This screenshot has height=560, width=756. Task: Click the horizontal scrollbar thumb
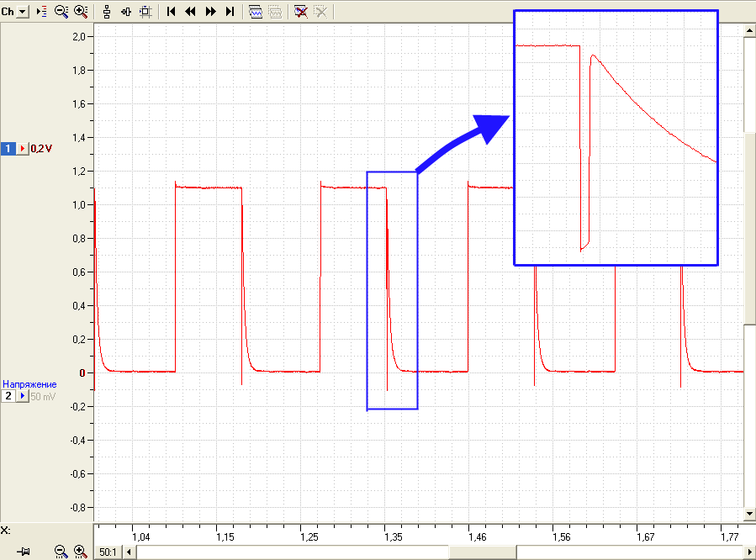483,552
